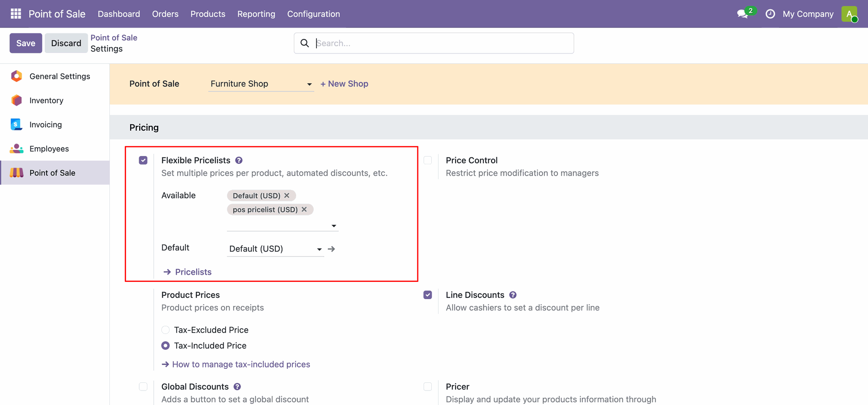The image size is (868, 405).
Task: Open the user avatar menu
Action: point(849,14)
